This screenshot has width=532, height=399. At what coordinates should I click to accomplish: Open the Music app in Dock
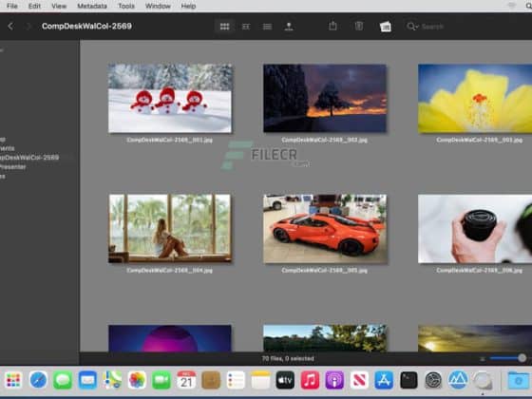pyautogui.click(x=310, y=380)
